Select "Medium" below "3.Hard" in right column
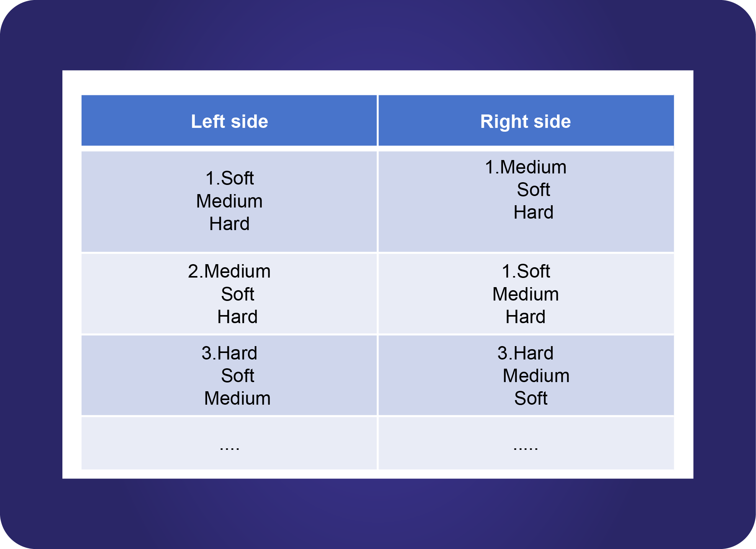The width and height of the screenshot is (756, 549). (x=536, y=376)
